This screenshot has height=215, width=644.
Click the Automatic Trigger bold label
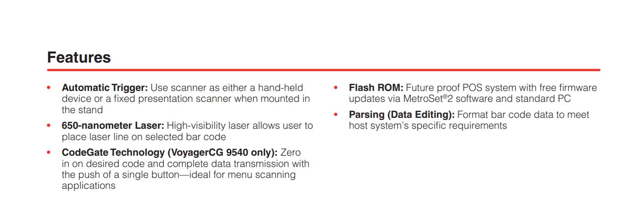[105, 88]
